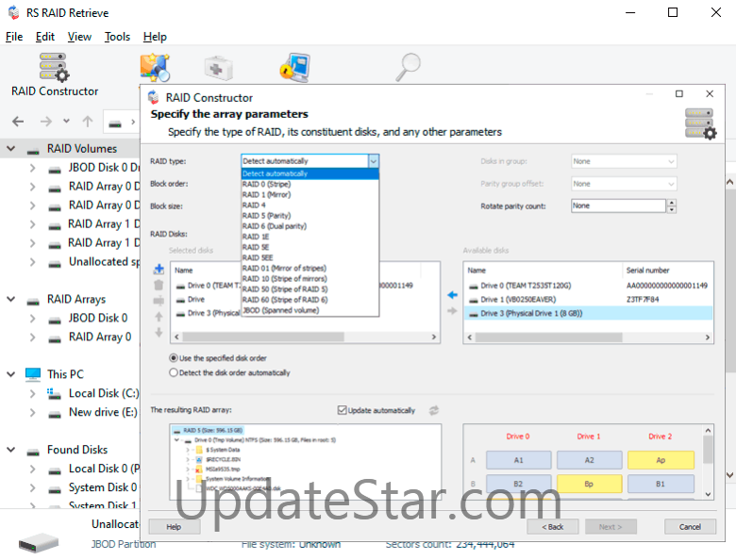Select Drive 1 (VB0250EAVER) in available disks
The height and width of the screenshot is (560, 736).
point(588,299)
